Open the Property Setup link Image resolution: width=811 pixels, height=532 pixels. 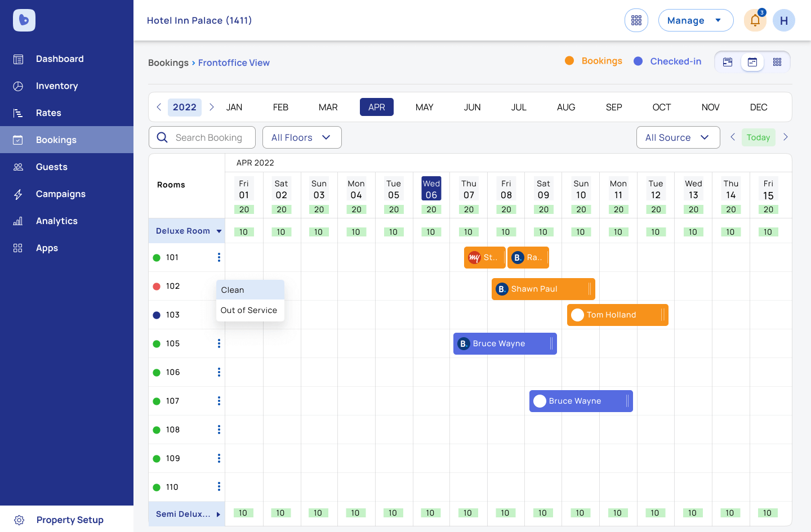click(x=70, y=520)
